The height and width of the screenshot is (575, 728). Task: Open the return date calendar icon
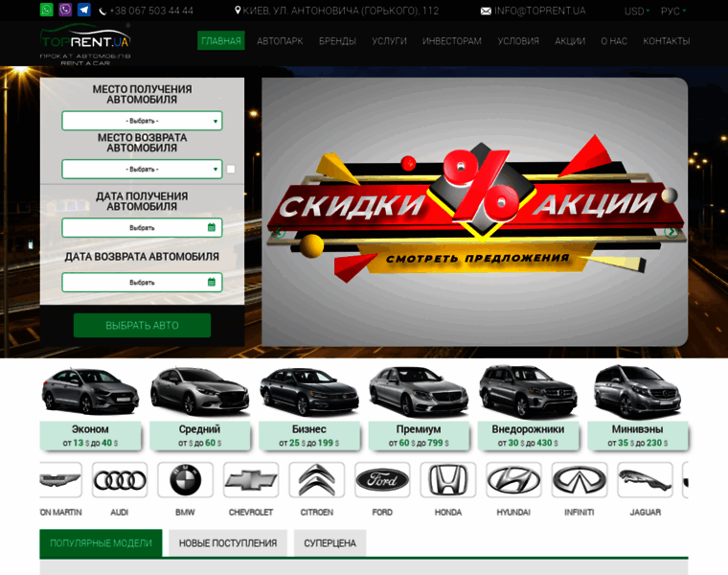coord(212,282)
